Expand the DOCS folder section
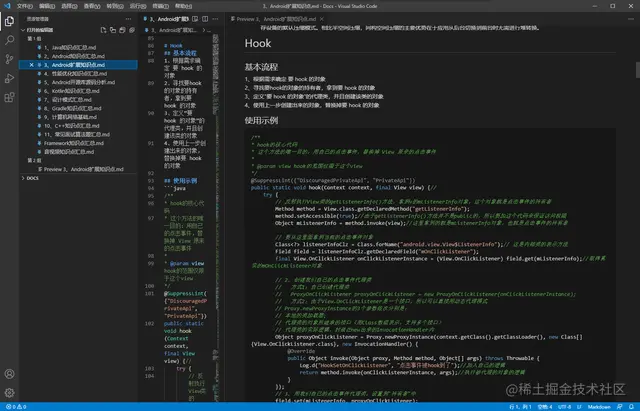This screenshot has height=411, width=640. tap(23, 178)
